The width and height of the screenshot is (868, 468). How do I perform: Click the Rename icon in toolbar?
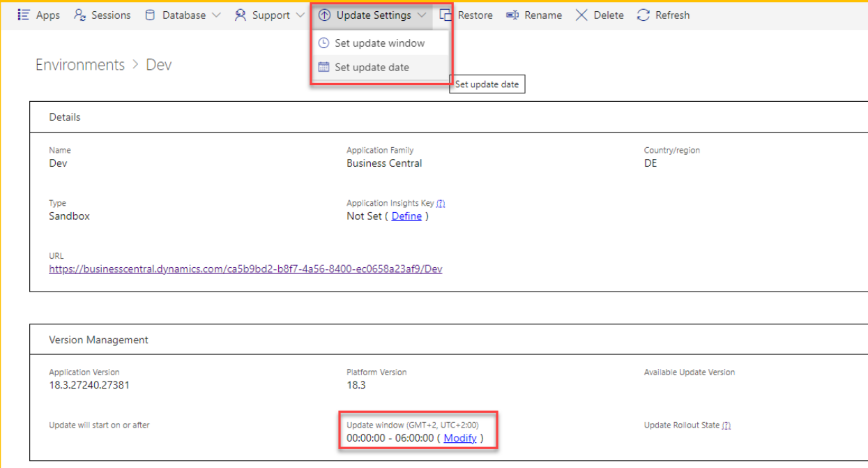pyautogui.click(x=512, y=15)
